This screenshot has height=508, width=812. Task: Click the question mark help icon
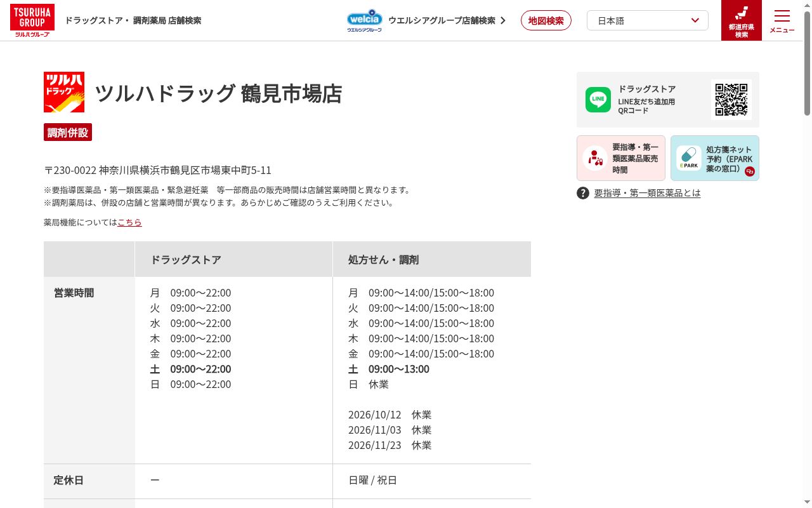[583, 193]
